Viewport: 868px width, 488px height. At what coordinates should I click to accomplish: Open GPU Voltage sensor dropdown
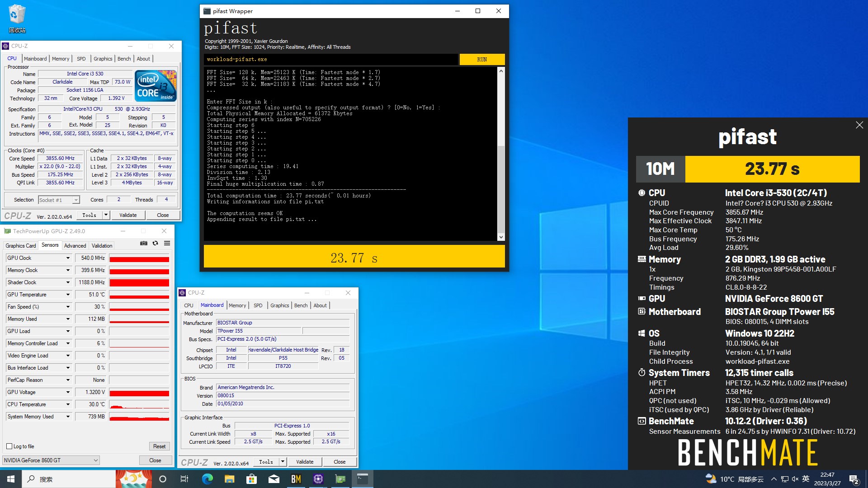point(68,392)
